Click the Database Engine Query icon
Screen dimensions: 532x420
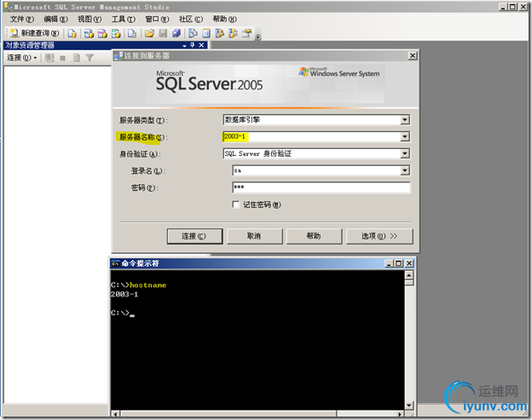(72, 33)
